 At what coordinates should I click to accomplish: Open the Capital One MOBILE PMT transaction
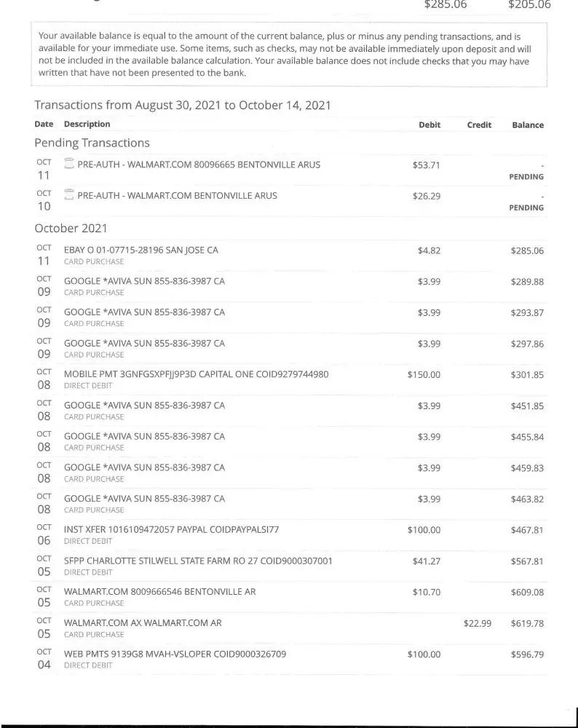tap(196, 375)
